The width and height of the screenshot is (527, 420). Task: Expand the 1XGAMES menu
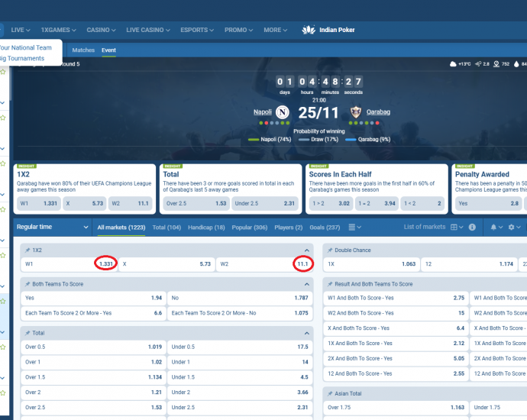click(59, 30)
